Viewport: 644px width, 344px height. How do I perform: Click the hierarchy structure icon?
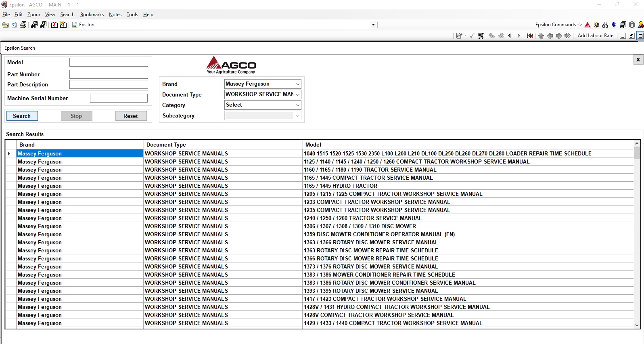point(605,25)
